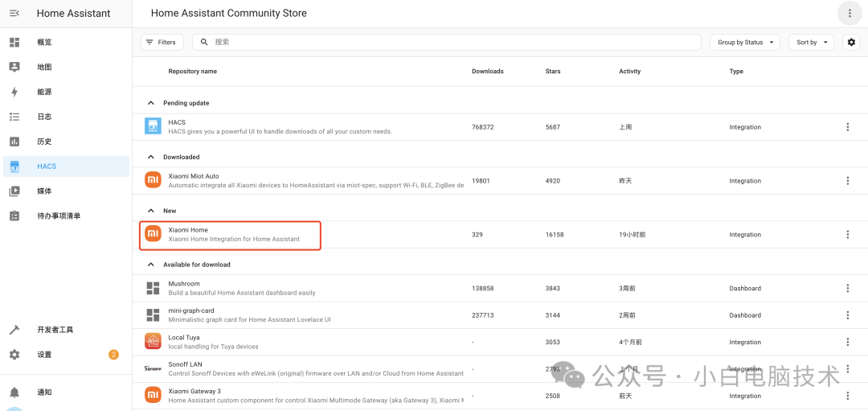Focus the 搜索 search field

(x=446, y=42)
